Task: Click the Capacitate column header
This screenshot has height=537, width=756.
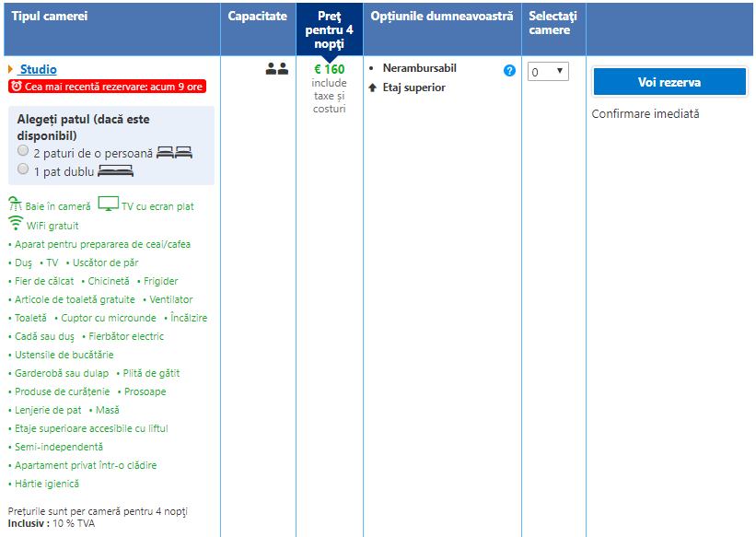Action: point(258,17)
